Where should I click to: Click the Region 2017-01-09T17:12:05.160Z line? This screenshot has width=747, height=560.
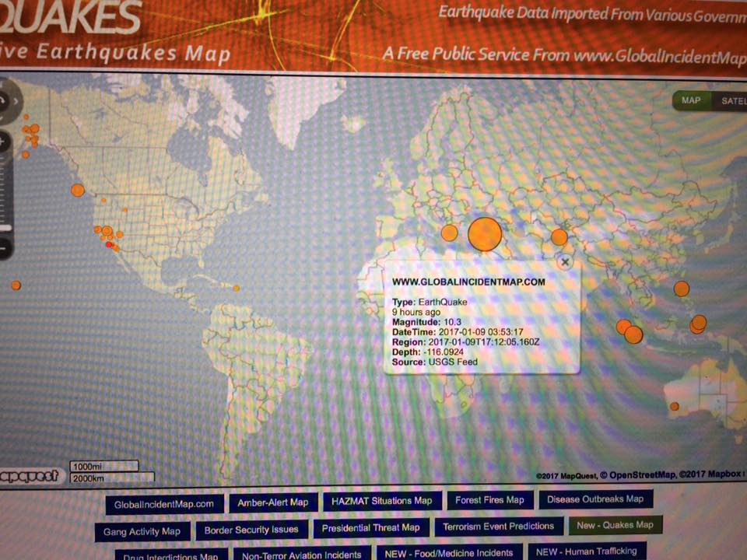coord(465,342)
